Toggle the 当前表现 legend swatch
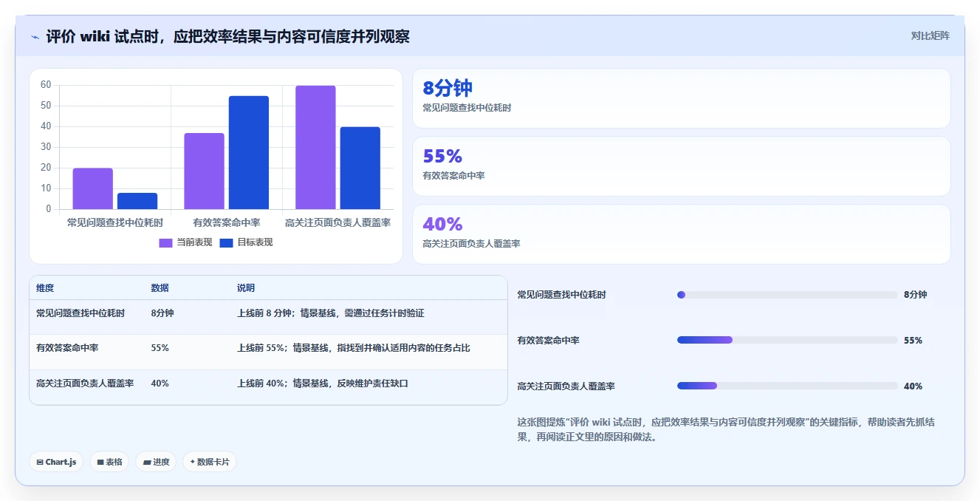 (166, 242)
